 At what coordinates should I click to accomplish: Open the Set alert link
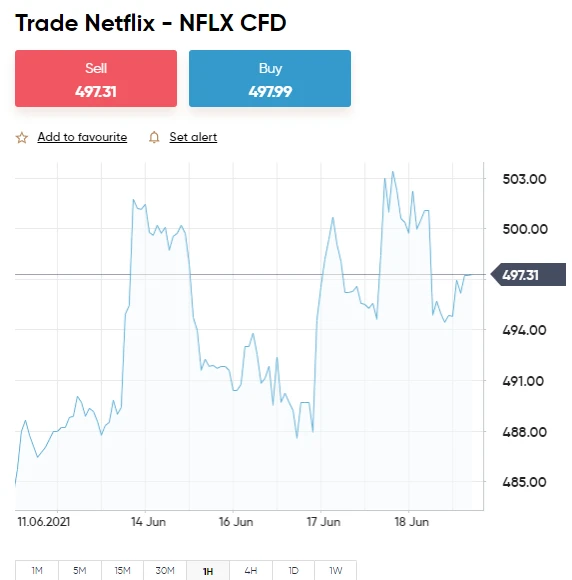pos(193,137)
